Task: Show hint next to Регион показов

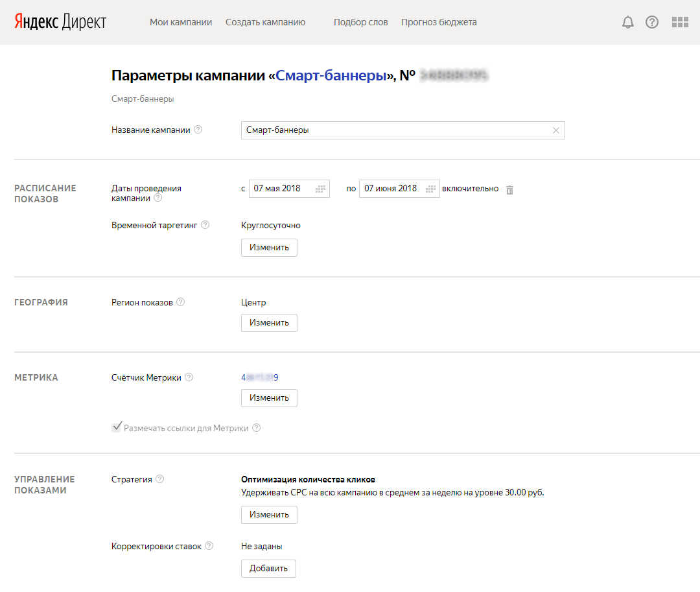Action: click(181, 302)
